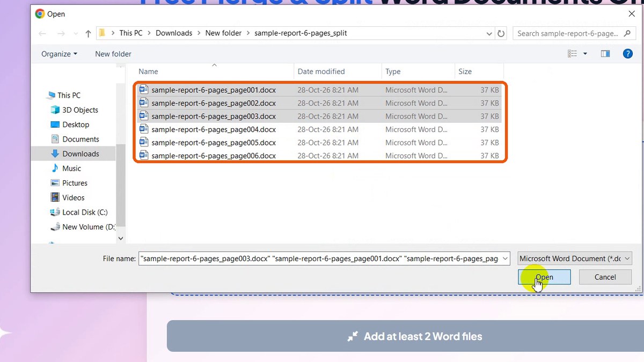This screenshot has height=362, width=644.
Task: Expand the File name history dropdown
Action: 504,258
